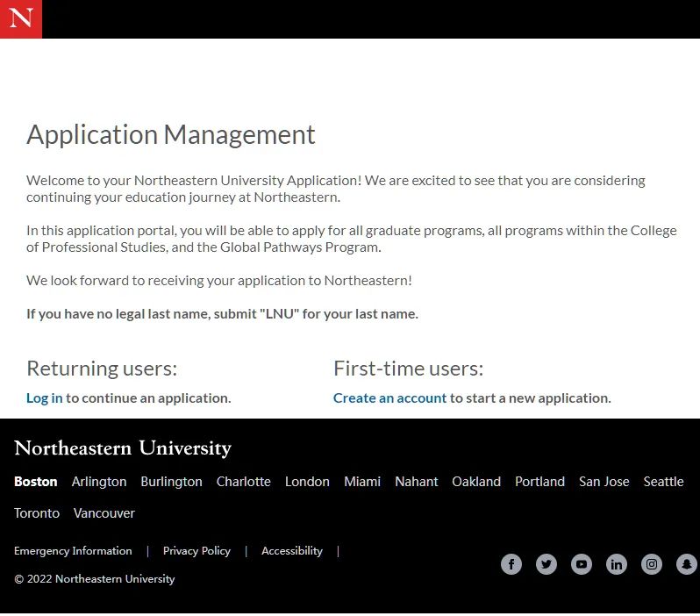Select the London campus link
This screenshot has width=700, height=616.
coord(307,482)
